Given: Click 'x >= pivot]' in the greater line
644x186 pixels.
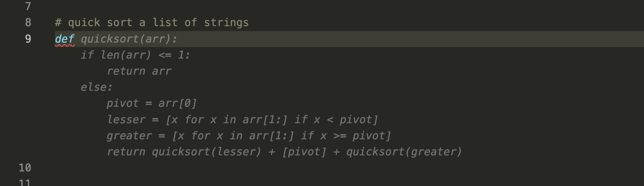Looking at the screenshot, I should 355,136.
